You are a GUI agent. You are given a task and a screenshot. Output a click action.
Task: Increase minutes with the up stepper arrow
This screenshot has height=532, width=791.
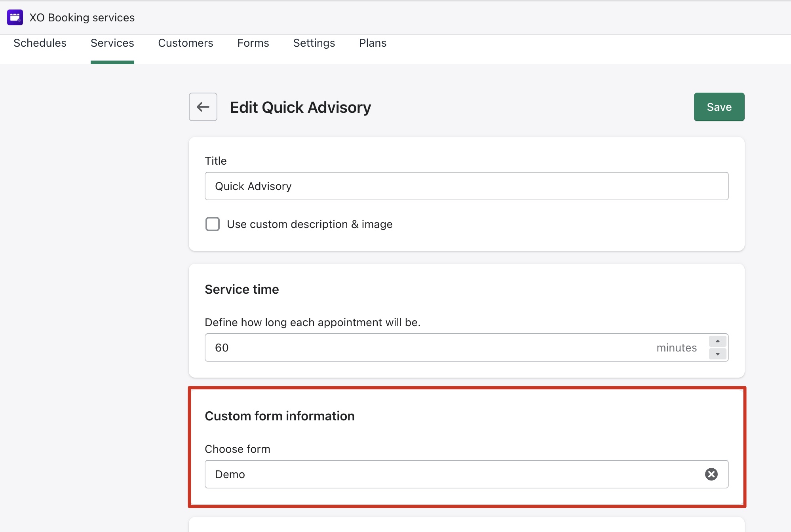pos(717,341)
